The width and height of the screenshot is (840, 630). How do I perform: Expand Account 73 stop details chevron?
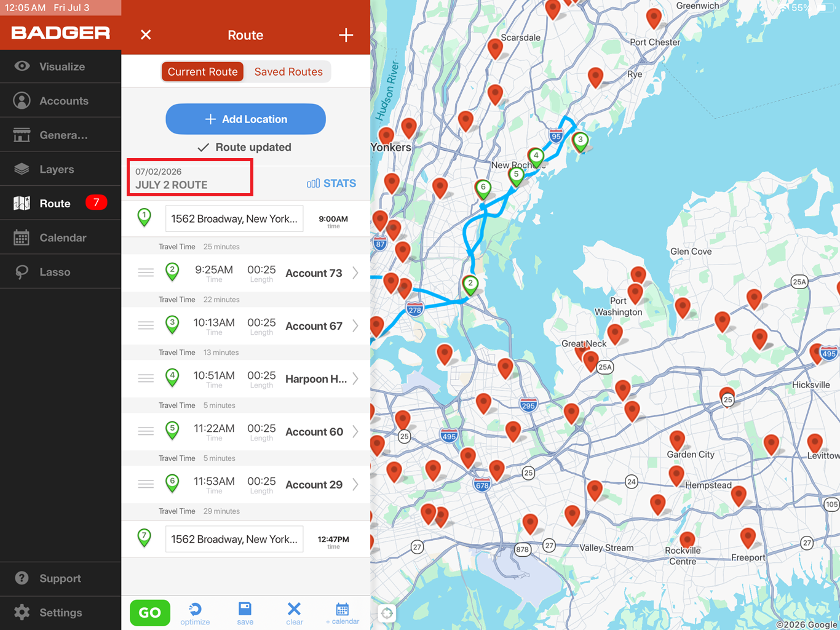[x=355, y=273]
